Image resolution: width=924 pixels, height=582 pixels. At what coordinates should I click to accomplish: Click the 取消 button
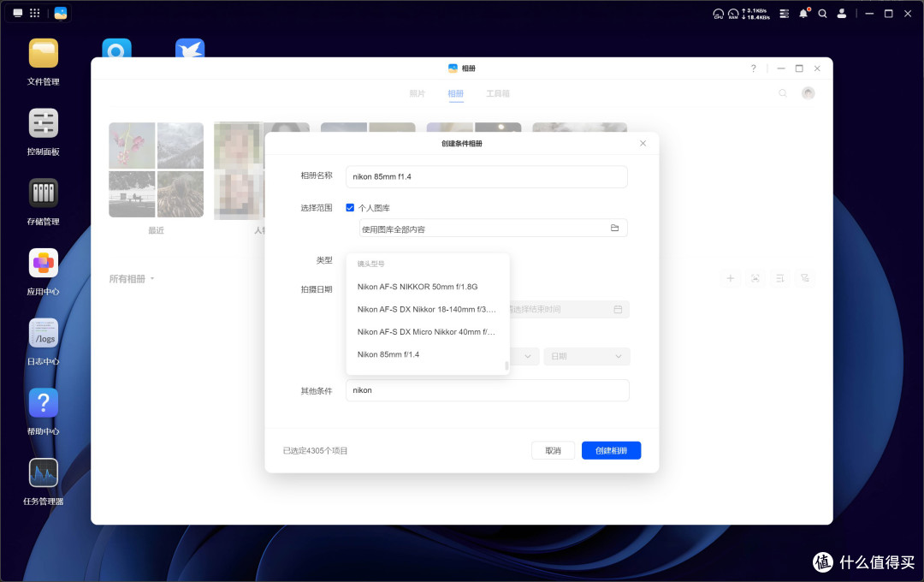[x=553, y=450]
